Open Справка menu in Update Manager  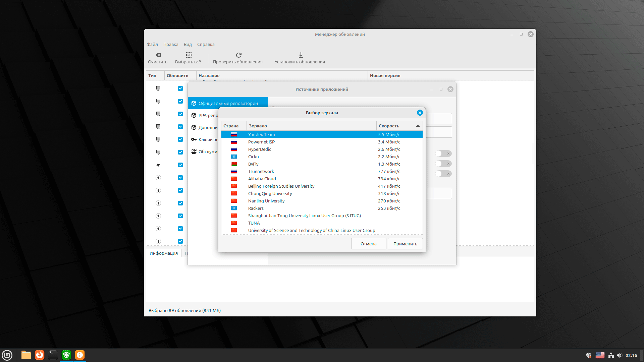coord(205,44)
